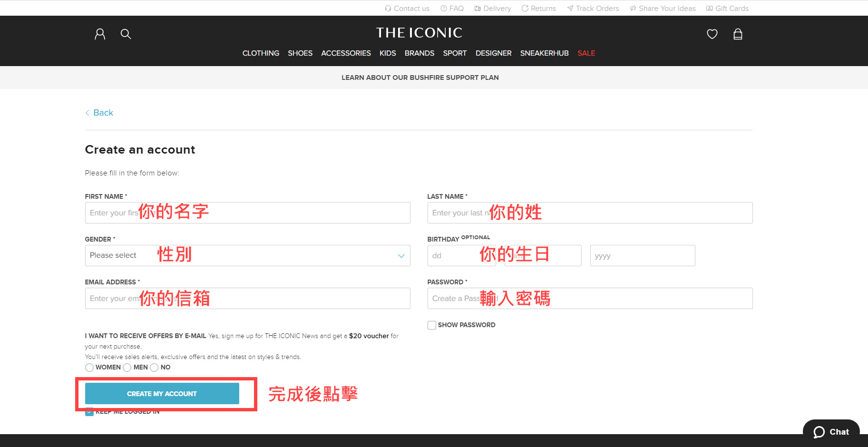Select the No newsletter radio option
The width and height of the screenshot is (868, 447).
coord(154,368)
